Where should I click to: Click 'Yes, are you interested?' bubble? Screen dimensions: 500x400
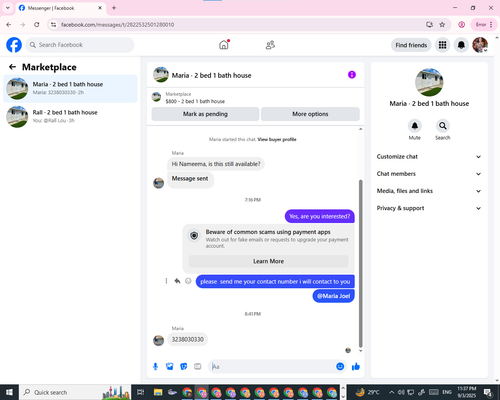(x=320, y=216)
